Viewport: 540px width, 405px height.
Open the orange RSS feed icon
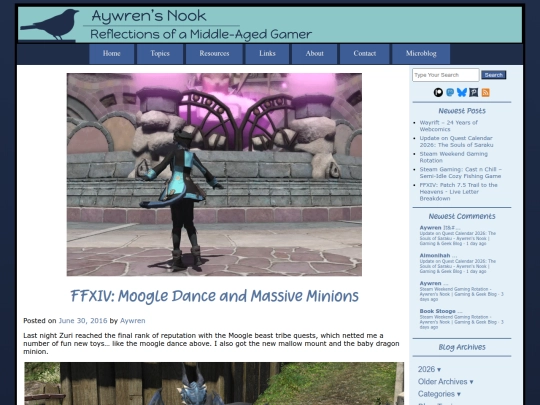click(486, 92)
